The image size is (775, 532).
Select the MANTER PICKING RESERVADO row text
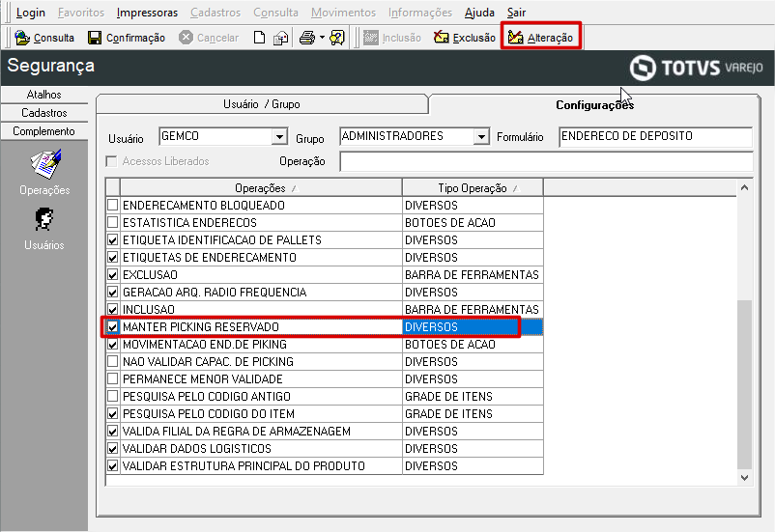(x=201, y=327)
